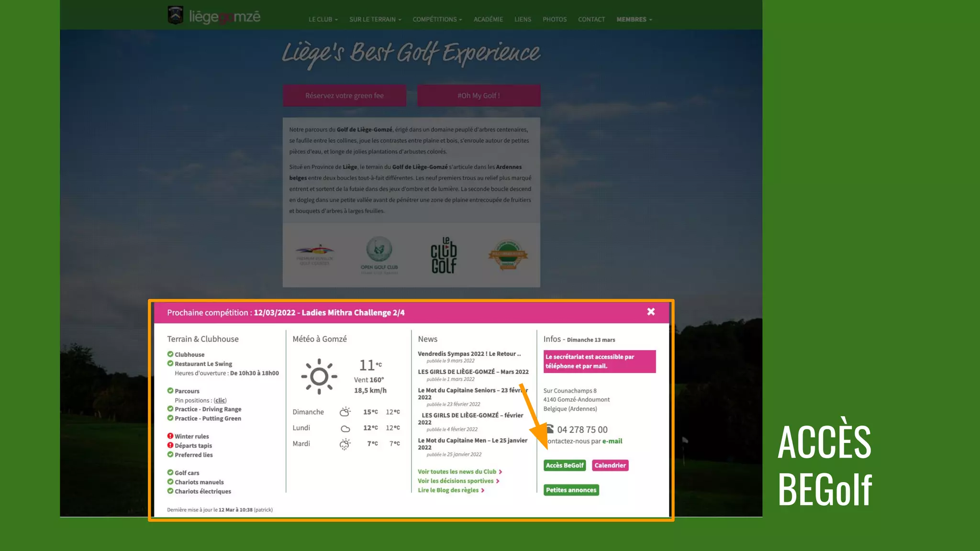Expand the Membres menu
The height and width of the screenshot is (551, 980).
tap(634, 20)
